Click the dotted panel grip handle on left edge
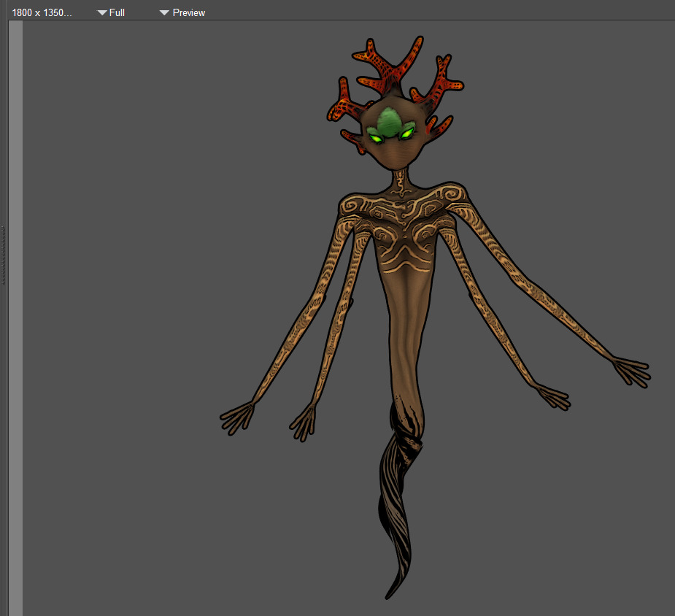The image size is (675, 616). (4, 254)
